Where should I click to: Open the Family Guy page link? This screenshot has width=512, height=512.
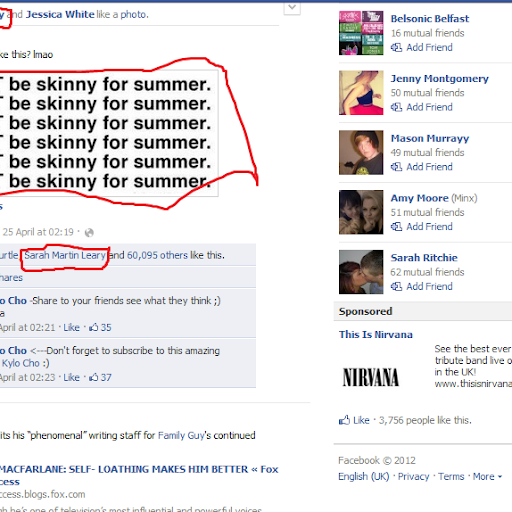tap(181, 435)
